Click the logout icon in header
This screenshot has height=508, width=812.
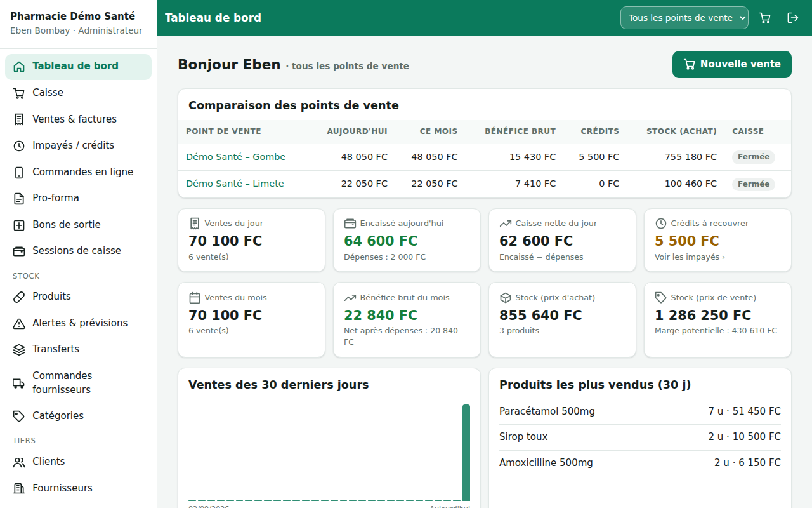[x=793, y=18]
